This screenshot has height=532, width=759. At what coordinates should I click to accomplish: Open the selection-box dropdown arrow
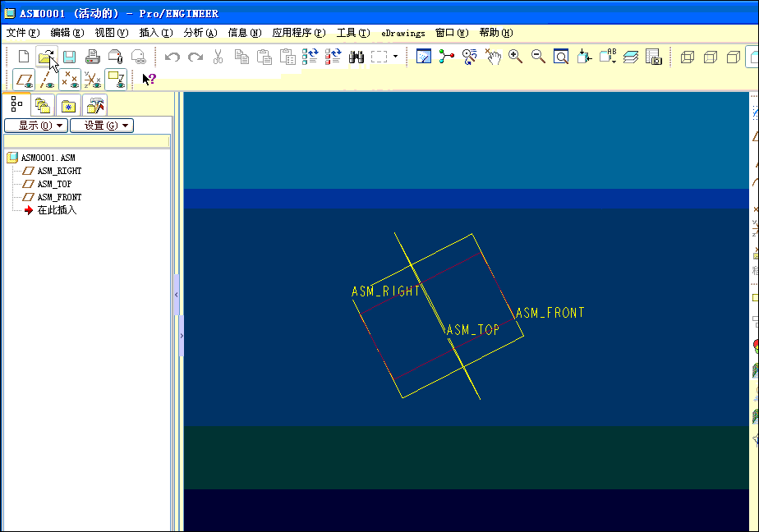(x=395, y=57)
